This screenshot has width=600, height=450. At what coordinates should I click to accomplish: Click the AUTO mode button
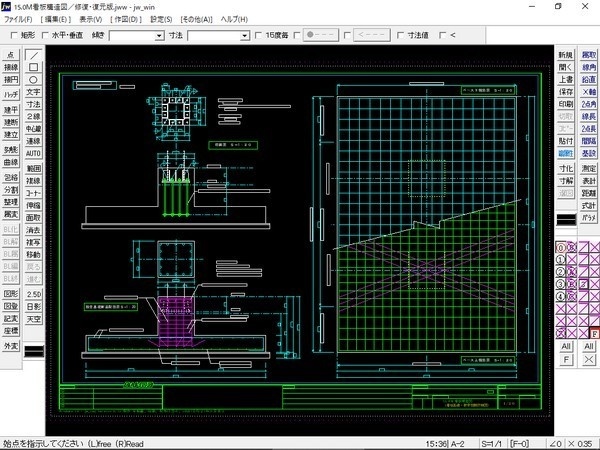(x=33, y=153)
